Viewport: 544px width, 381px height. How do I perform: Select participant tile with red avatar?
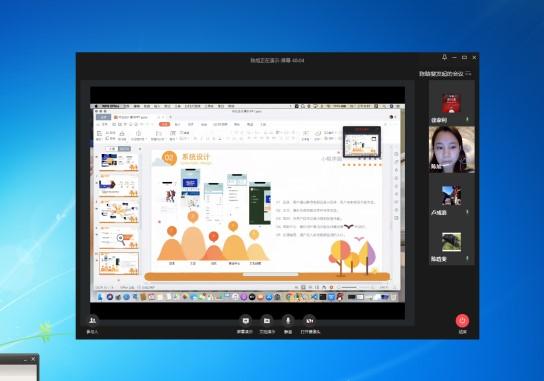tap(452, 103)
